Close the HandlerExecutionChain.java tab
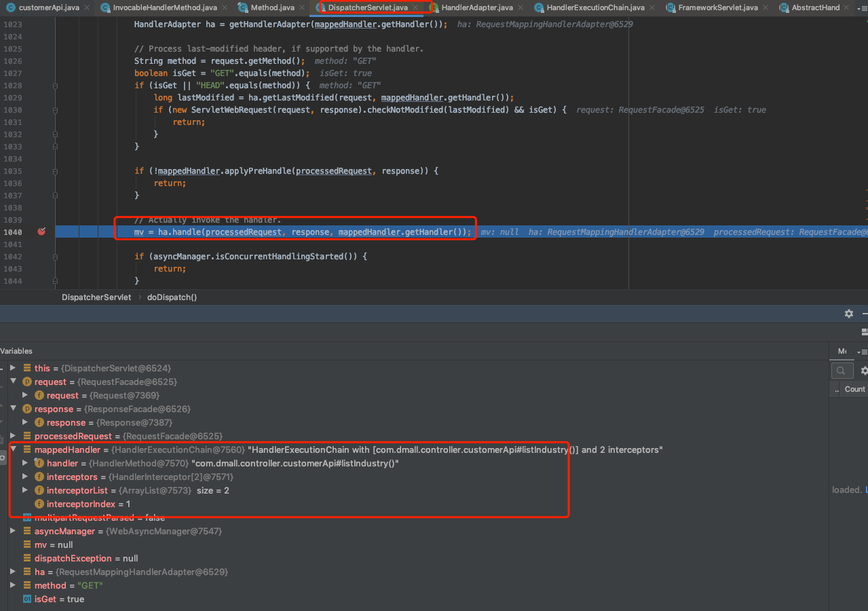Image resolution: width=868 pixels, height=611 pixels. tap(652, 8)
